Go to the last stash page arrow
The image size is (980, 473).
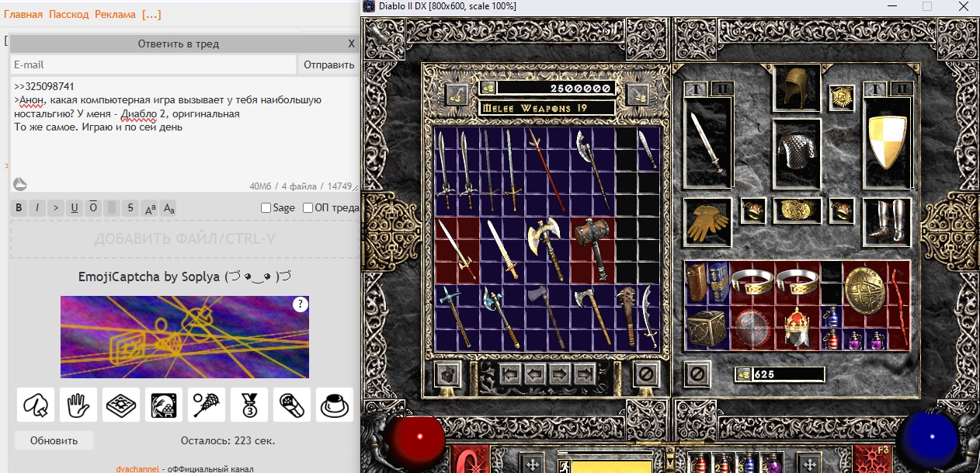pos(585,374)
